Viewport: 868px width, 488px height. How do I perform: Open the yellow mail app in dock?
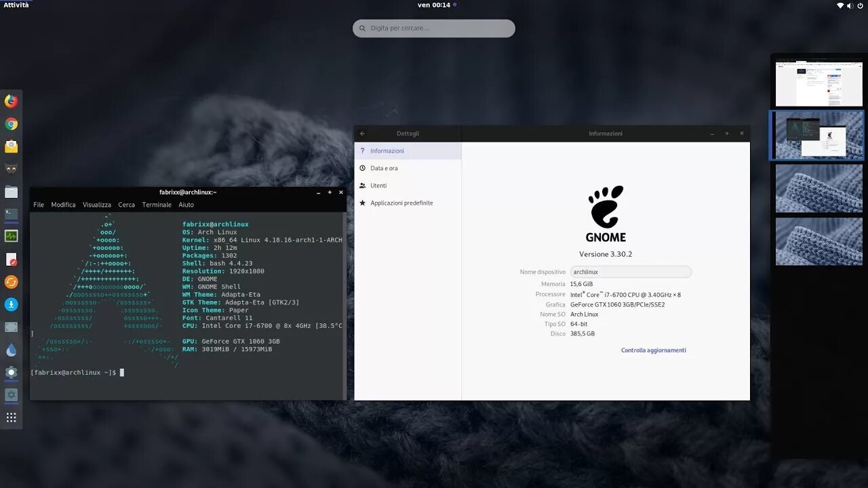point(11,146)
